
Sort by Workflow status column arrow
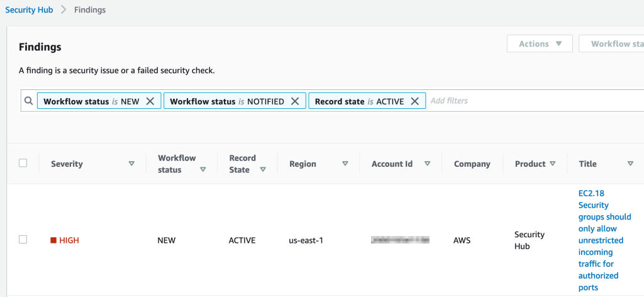[x=203, y=169]
